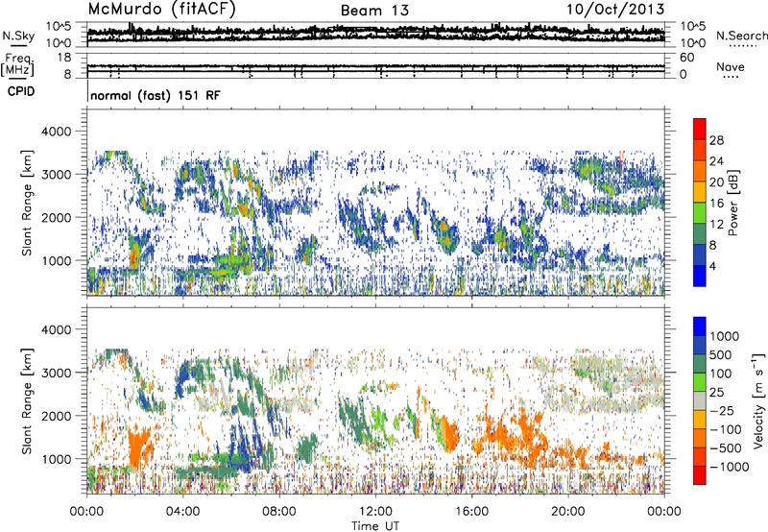
Task: Click the 4000 km tick of power panel
Action: [x=59, y=132]
